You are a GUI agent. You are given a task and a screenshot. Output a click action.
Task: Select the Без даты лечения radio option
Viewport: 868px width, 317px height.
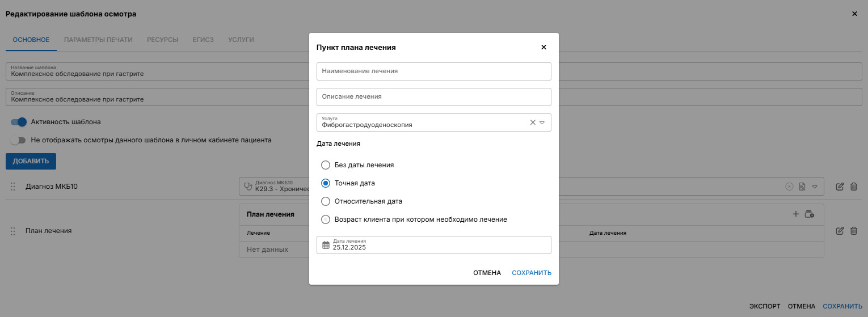pos(326,165)
